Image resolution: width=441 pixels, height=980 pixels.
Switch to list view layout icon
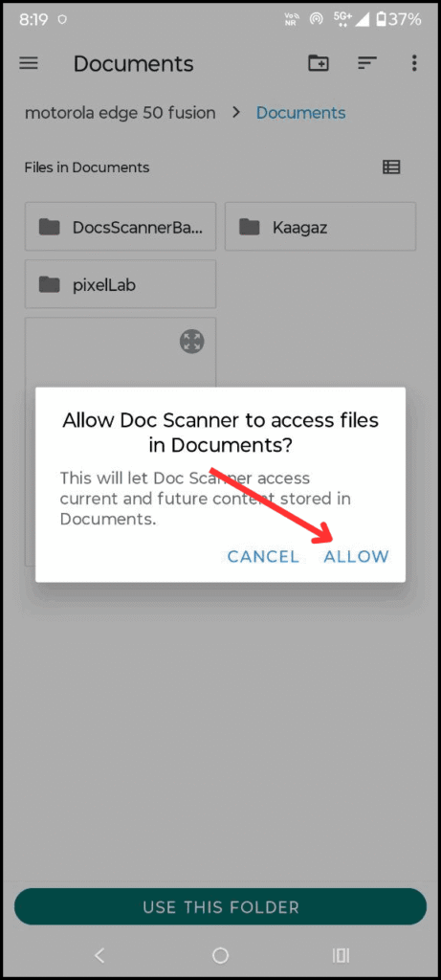point(391,167)
